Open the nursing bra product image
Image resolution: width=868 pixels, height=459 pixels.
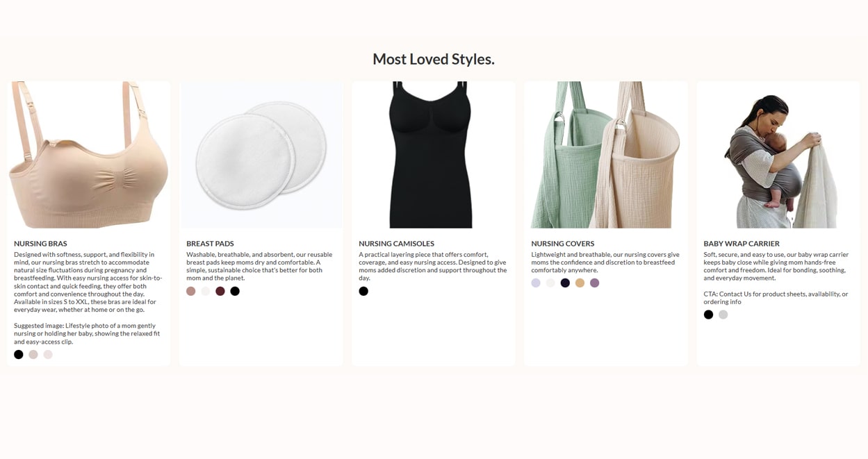tap(88, 155)
